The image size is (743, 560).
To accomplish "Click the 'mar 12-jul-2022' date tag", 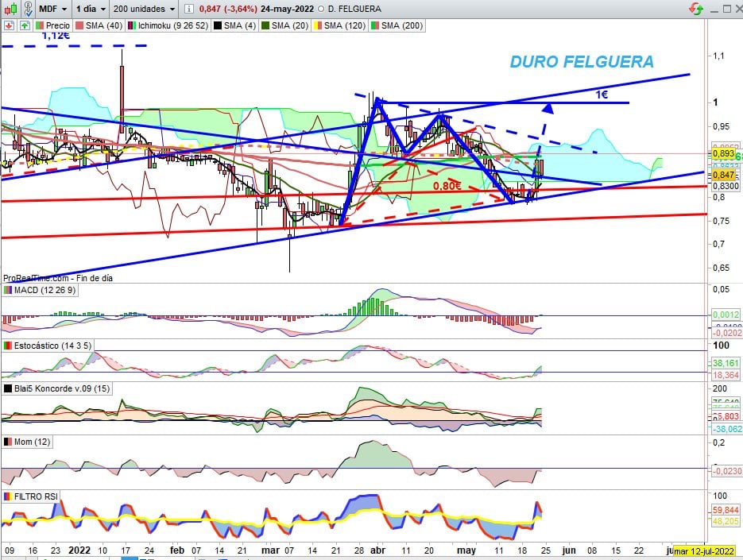I will pos(704,551).
